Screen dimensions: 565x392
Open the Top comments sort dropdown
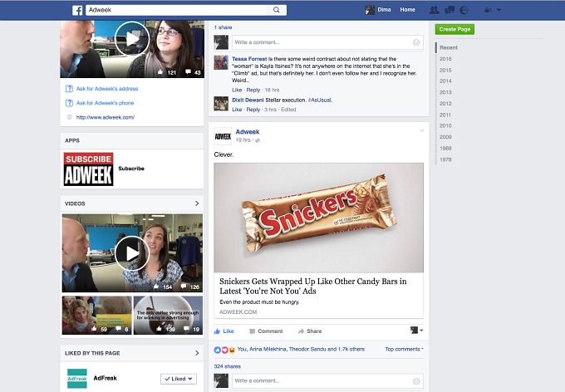coord(404,349)
